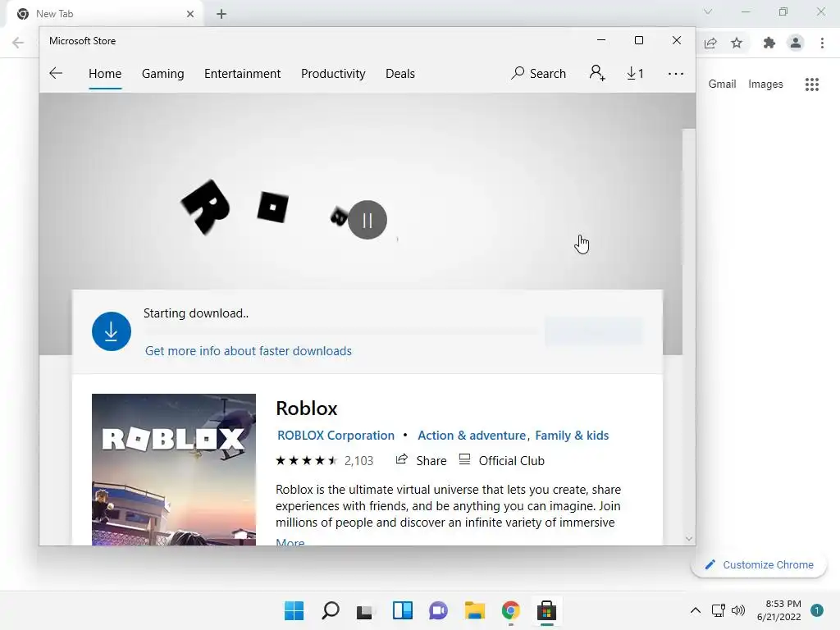Click Chrome's back navigation arrow

click(18, 43)
